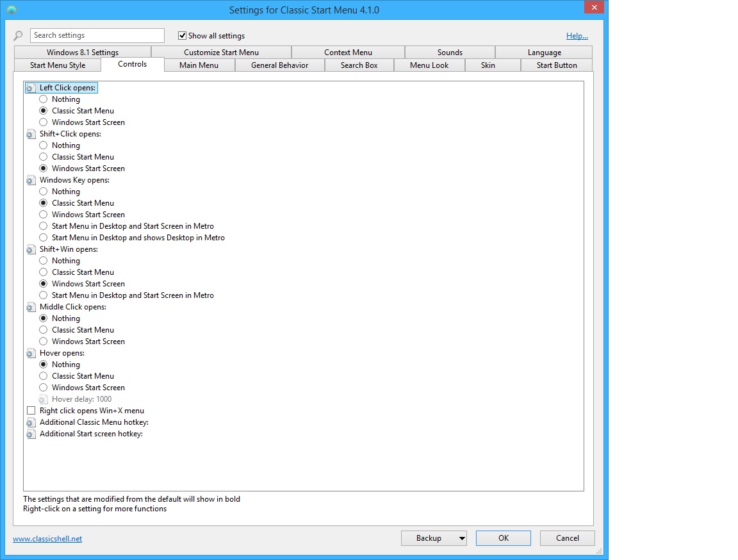738x560 pixels.
Task: Select the Additional Classic Menu hotkey row
Action: click(x=94, y=422)
